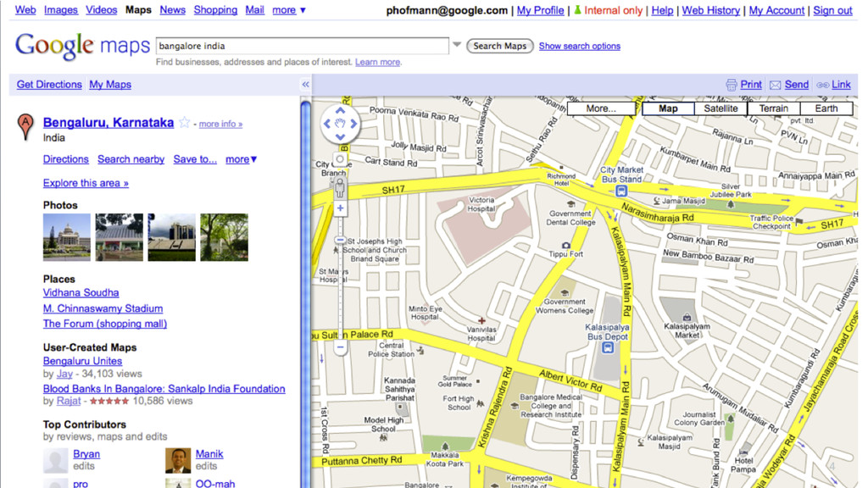Click the green Internal only flask icon

[x=577, y=10]
